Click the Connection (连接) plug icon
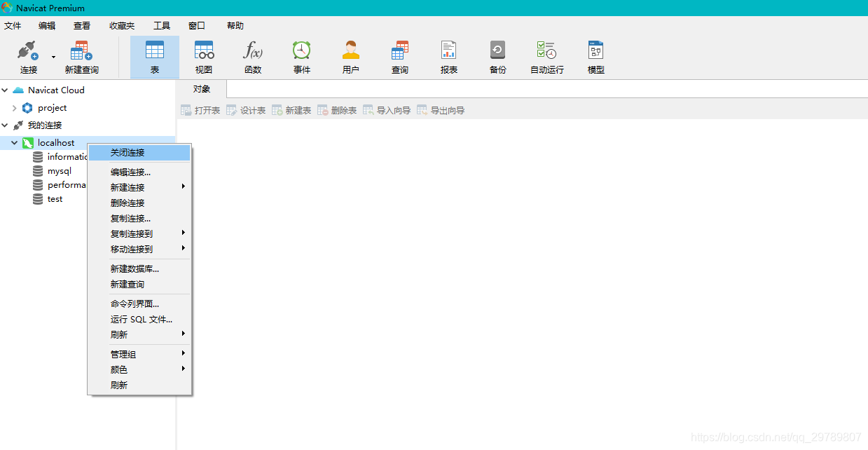The height and width of the screenshot is (450, 868). (x=28, y=51)
